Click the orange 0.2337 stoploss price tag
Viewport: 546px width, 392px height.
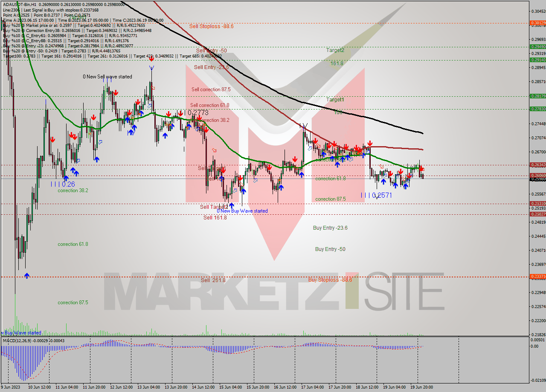pyautogui.click(x=537, y=277)
